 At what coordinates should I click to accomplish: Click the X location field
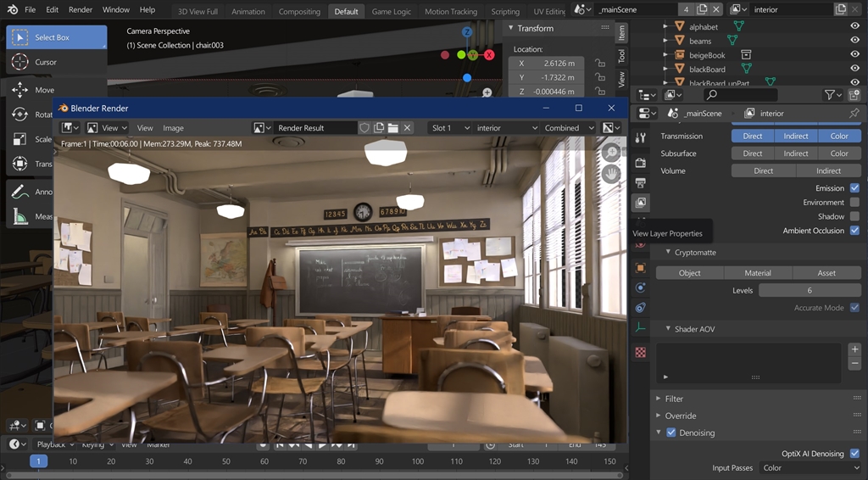click(548, 64)
